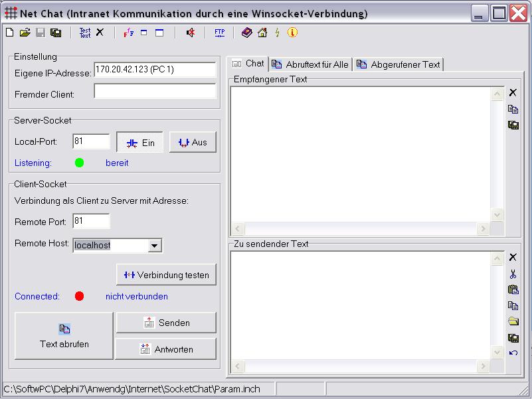Screen dimensions: 532x399
Task: Clear Zu sendender Text using the X icon
Action: (x=513, y=257)
